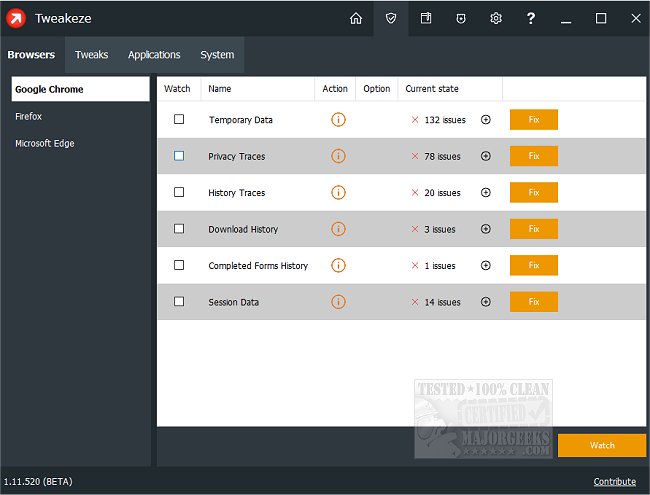
Task: Fix History Traces issues
Action: (x=534, y=192)
